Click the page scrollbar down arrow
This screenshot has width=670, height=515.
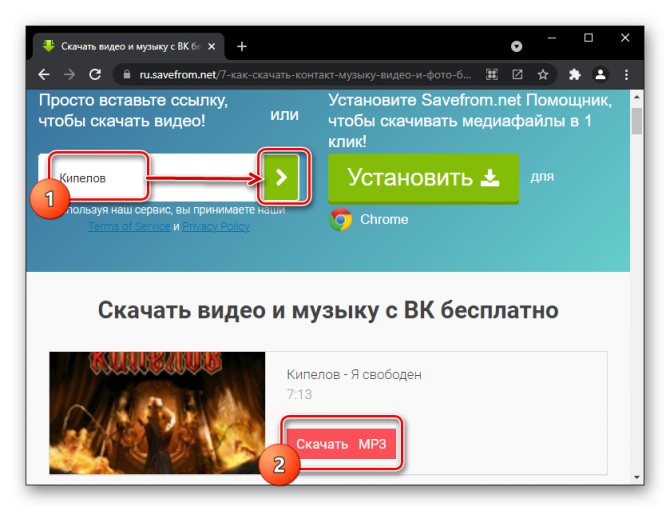[x=637, y=477]
